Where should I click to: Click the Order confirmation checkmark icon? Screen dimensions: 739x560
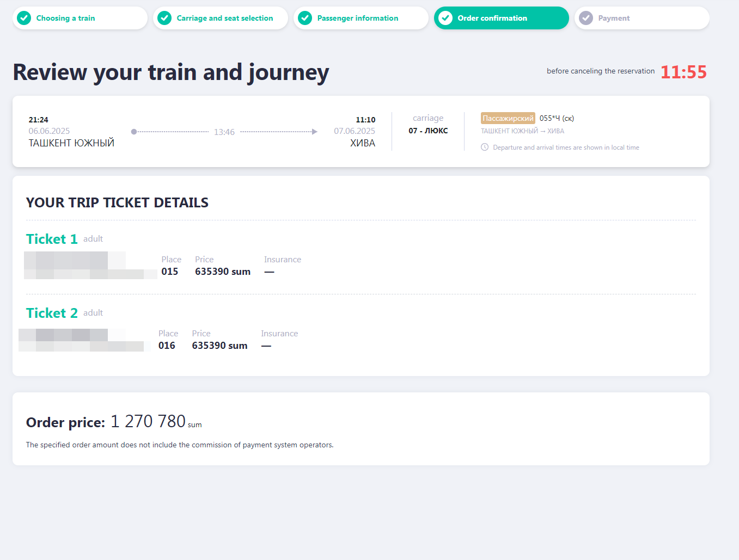click(445, 18)
